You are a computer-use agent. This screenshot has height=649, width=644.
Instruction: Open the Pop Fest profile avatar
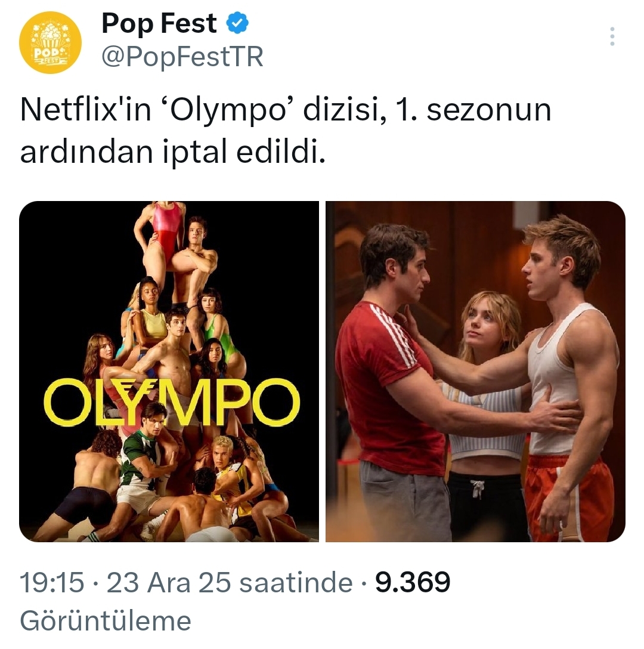50,42
